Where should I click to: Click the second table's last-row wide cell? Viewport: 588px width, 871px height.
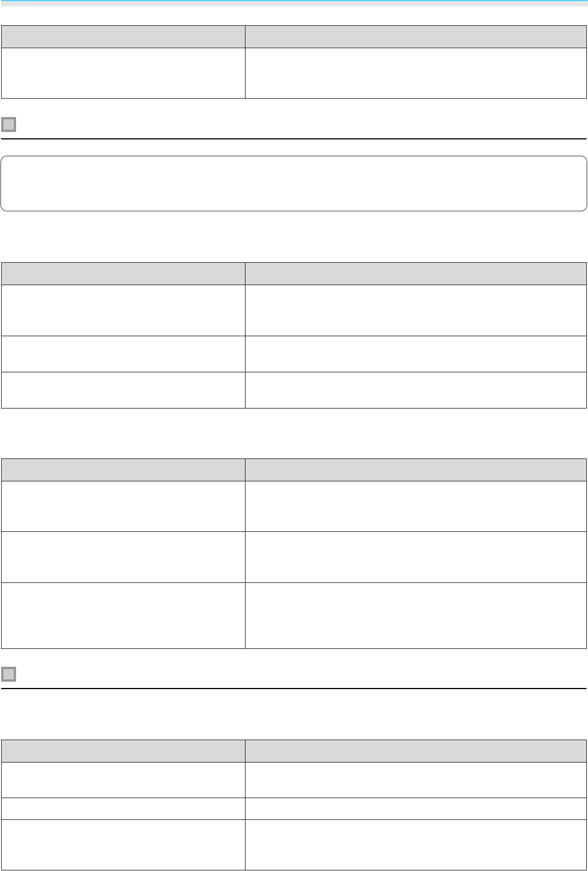click(x=416, y=390)
